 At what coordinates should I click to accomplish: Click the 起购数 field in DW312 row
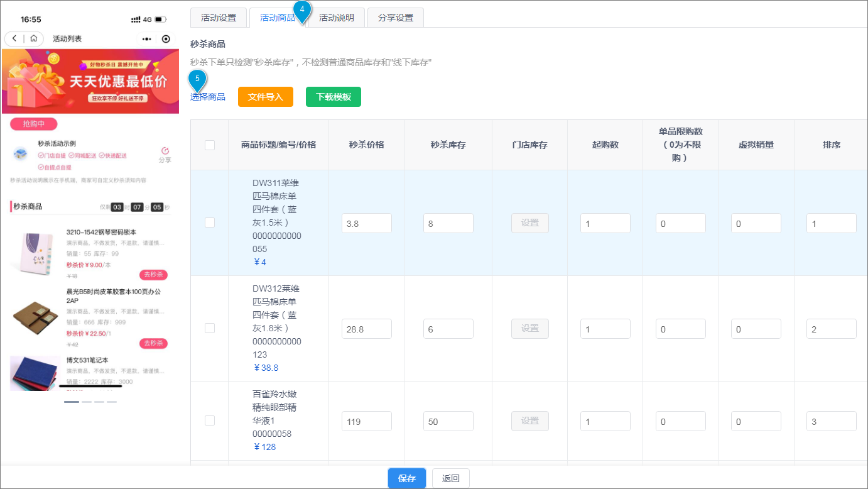click(x=605, y=329)
